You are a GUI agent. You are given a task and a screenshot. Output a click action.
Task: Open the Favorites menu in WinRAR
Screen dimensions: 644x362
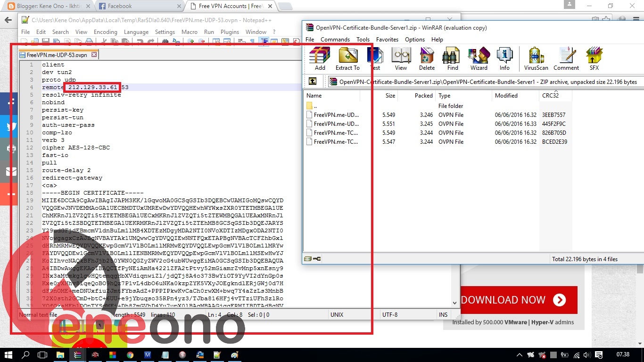point(387,40)
